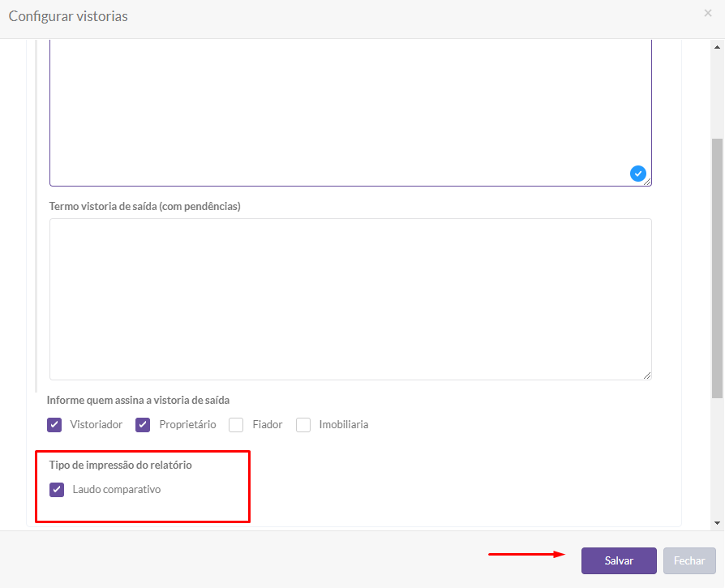
Task: Click the Imobiliaria label text
Action: click(344, 424)
